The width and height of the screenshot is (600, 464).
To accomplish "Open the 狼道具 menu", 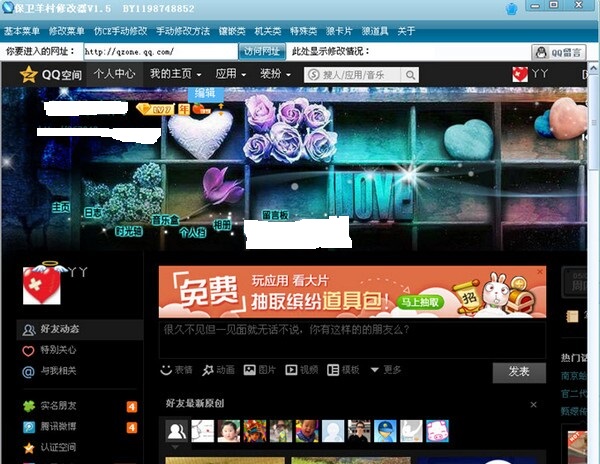I will pos(375,31).
